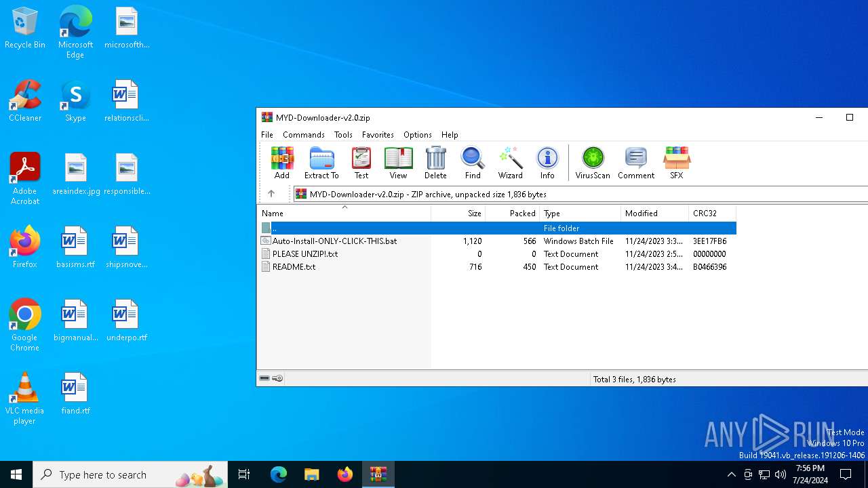
Task: Open the Commands menu
Action: [x=304, y=135]
